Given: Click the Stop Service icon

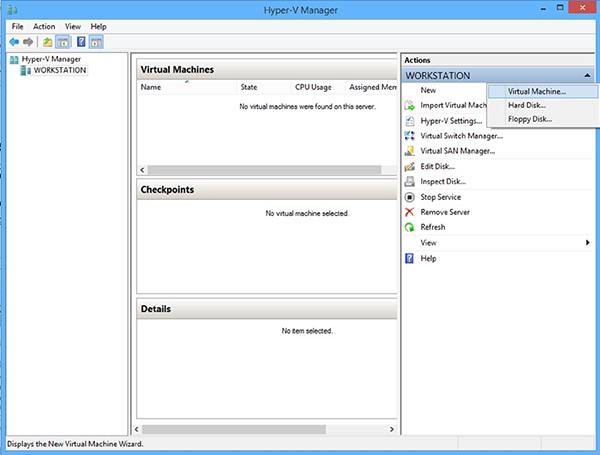Looking at the screenshot, I should pos(409,197).
